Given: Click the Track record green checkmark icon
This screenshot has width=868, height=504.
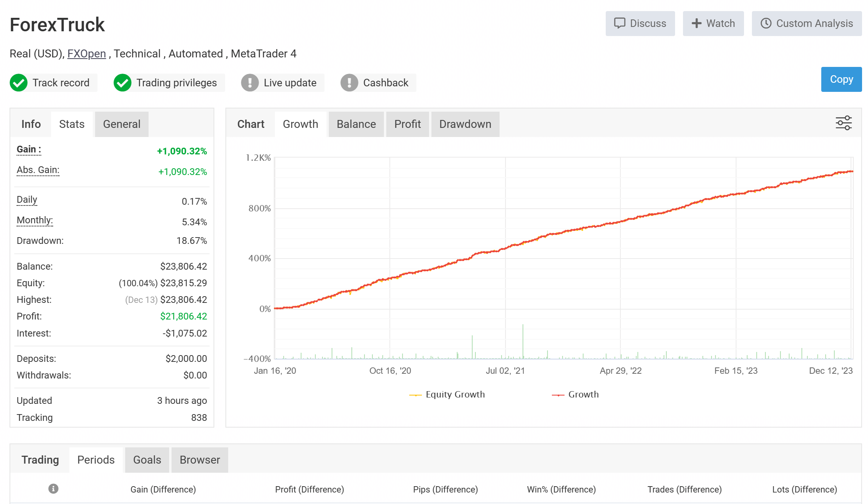Looking at the screenshot, I should pyautogui.click(x=19, y=83).
